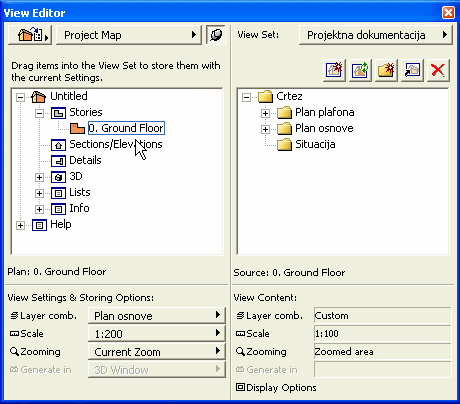Select the Sections/Elevations icon in the tree
This screenshot has width=460, height=404.
(58, 145)
